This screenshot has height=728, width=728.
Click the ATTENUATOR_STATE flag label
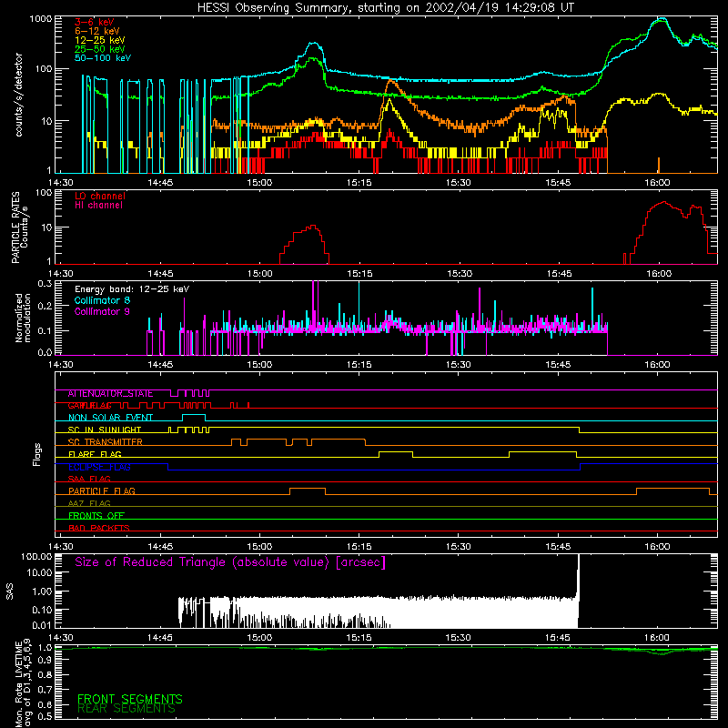coord(110,394)
